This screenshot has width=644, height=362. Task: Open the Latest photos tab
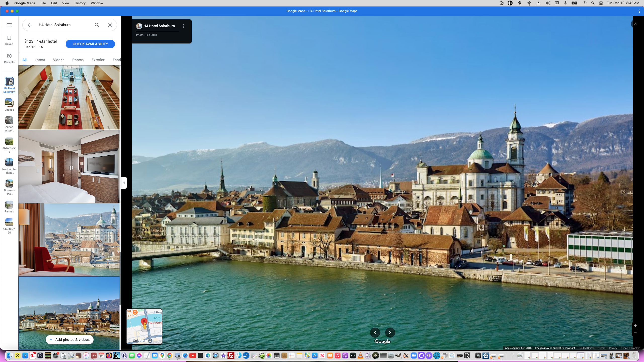coord(40,60)
